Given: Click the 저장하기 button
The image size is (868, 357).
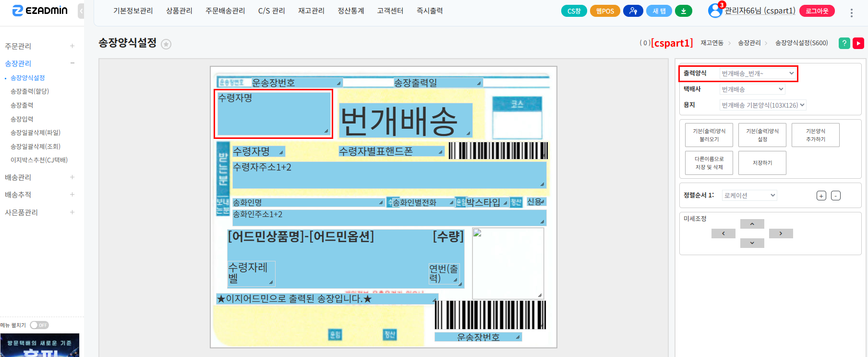Looking at the screenshot, I should 762,163.
